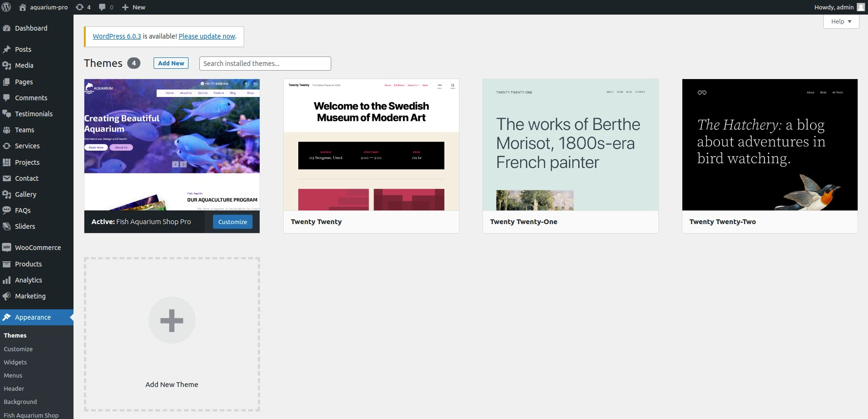Click the Contact envelope icon
This screenshot has height=419, width=868.
coord(7,178)
